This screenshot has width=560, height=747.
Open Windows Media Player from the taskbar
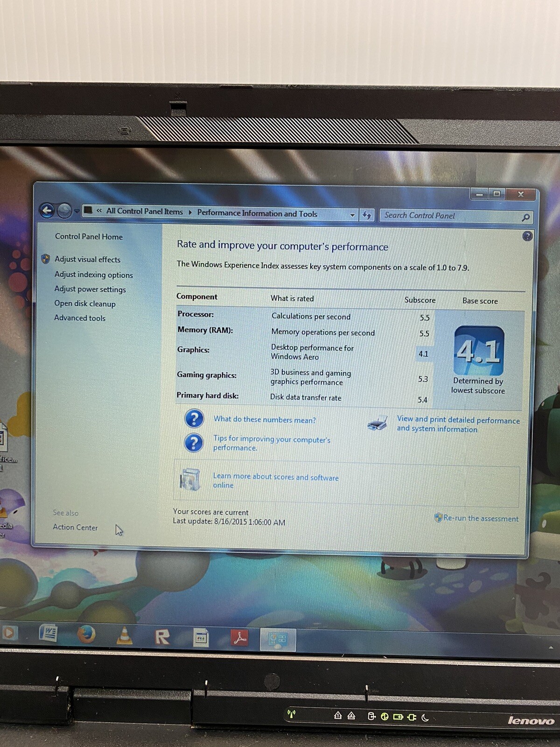[x=9, y=633]
